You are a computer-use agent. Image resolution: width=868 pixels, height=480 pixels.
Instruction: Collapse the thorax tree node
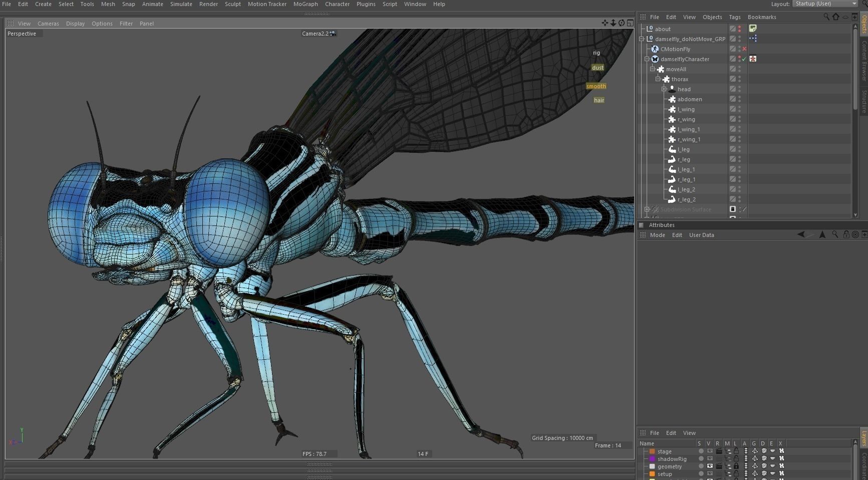[x=658, y=79]
